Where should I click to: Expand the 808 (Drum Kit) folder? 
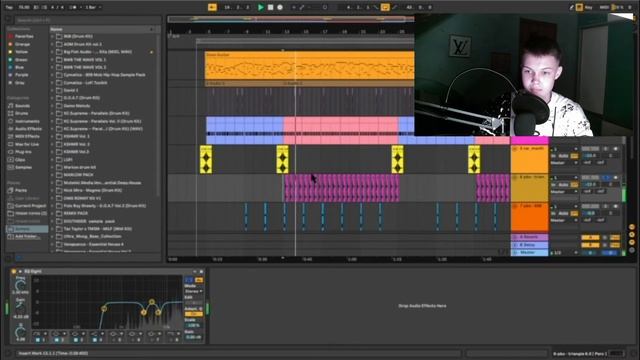(52, 36)
